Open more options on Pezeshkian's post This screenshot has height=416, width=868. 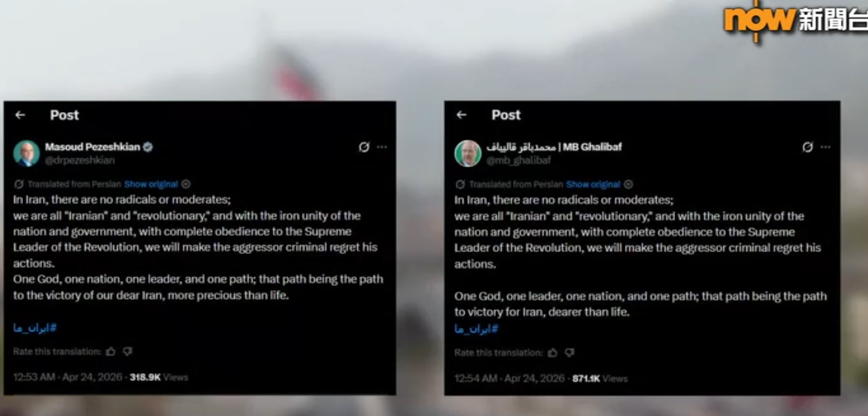pos(382,147)
